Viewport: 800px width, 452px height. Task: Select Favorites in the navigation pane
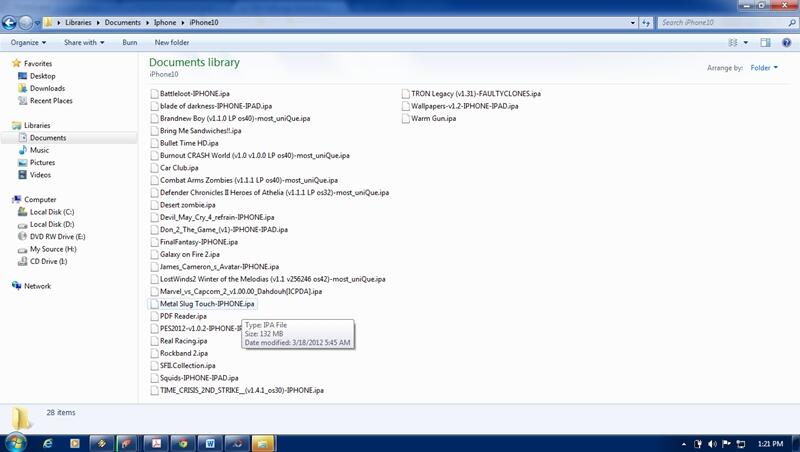coord(38,63)
